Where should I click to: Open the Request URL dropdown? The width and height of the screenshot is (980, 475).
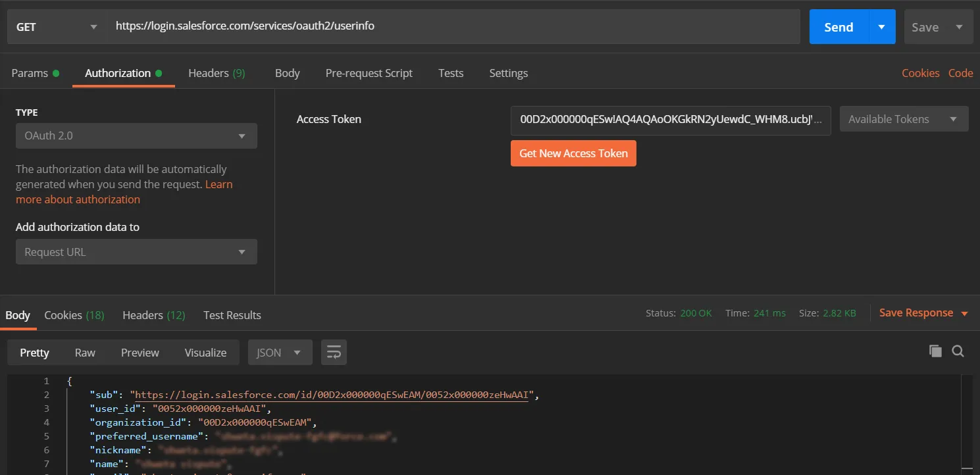[136, 252]
